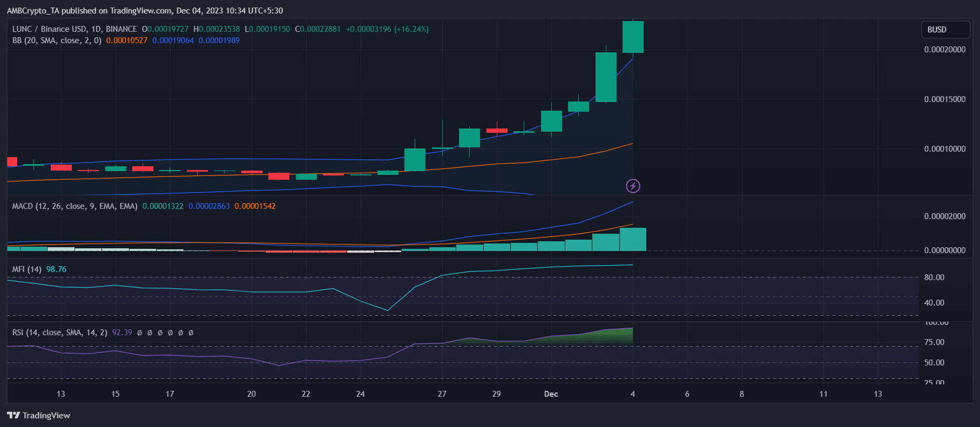Click the BB lower value 0.00001989

(x=219, y=40)
